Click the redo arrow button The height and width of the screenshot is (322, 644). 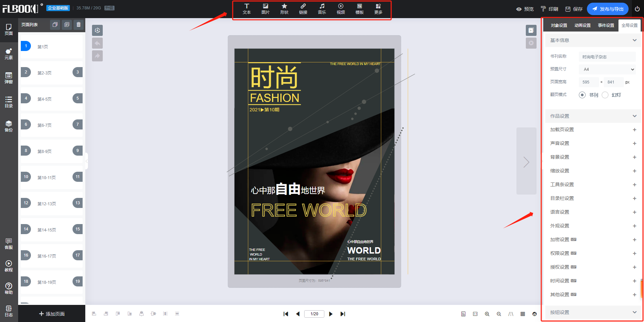97,56
